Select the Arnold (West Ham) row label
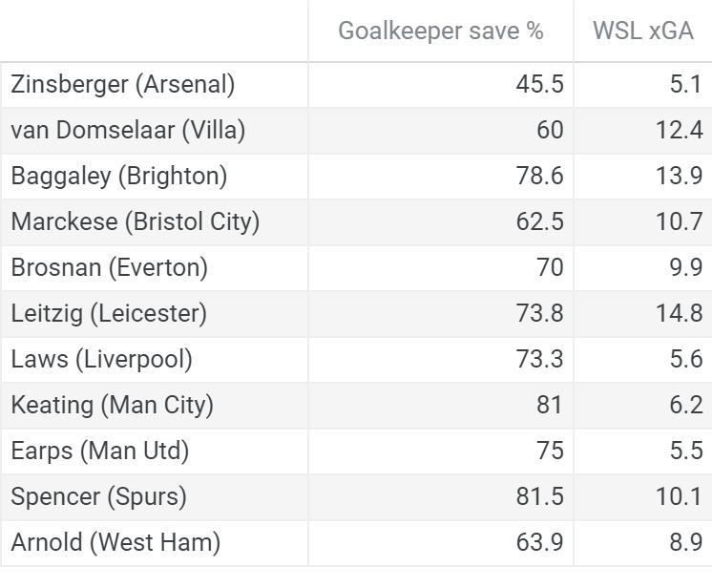Viewport: 712px width, 588px height. pos(115,542)
